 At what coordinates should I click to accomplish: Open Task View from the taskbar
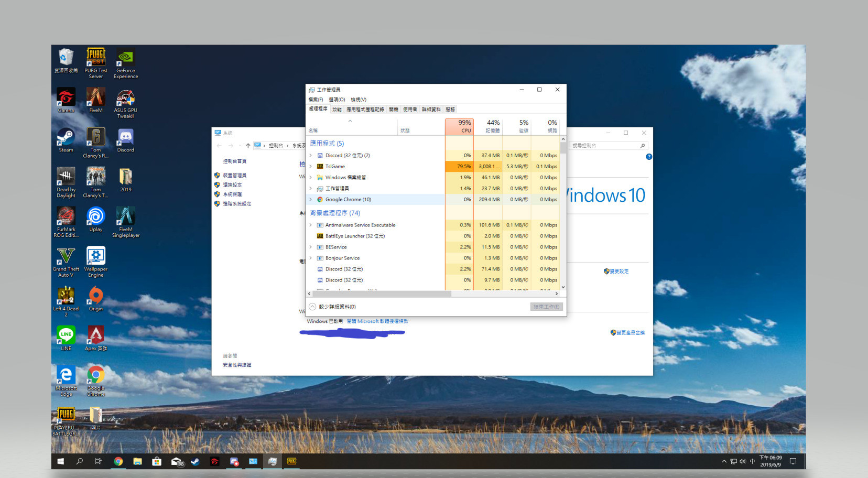(x=98, y=461)
